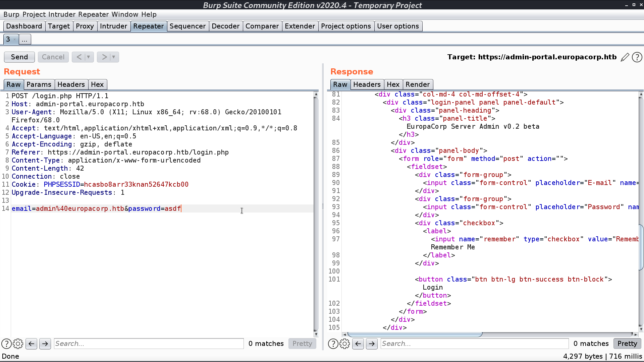The width and height of the screenshot is (644, 362).
Task: Click the 4,297 bytes status text
Action: point(583,356)
